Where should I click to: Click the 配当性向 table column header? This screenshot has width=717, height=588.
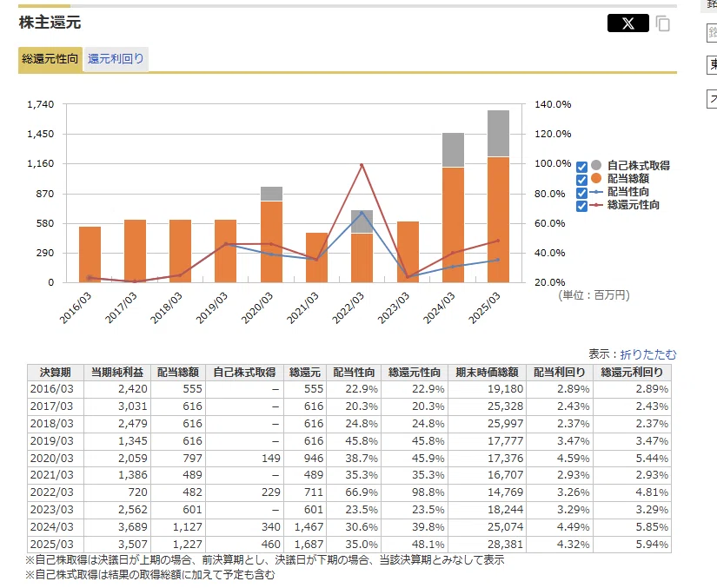point(354,373)
